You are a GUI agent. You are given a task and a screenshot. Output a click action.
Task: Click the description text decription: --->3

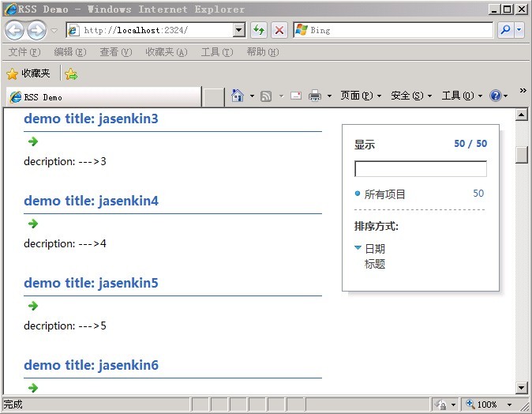[65, 161]
